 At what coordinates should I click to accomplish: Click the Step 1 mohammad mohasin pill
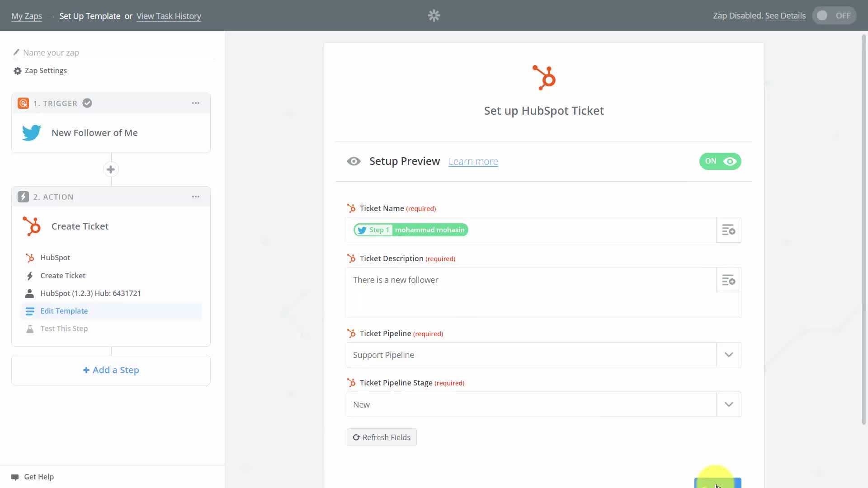[x=410, y=230]
